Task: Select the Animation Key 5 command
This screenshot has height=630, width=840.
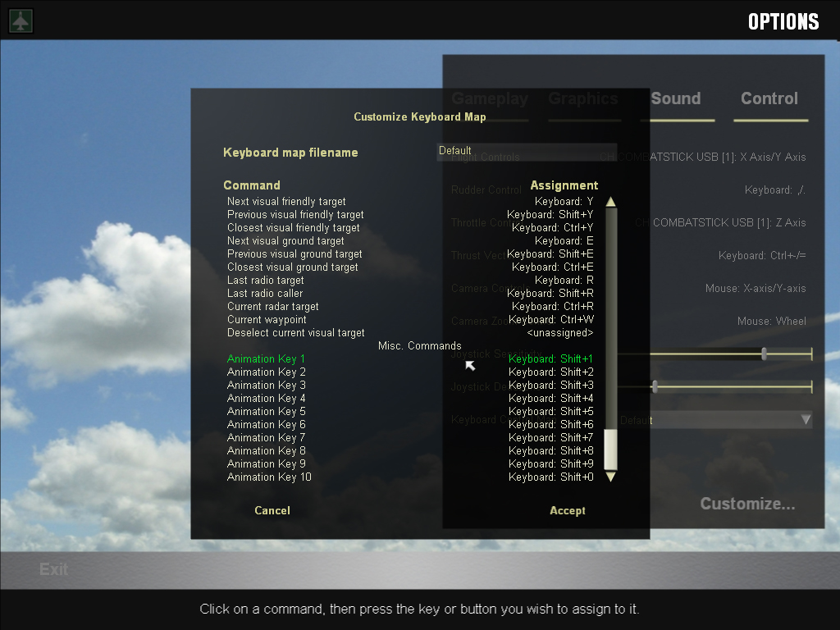Action: coord(267,412)
